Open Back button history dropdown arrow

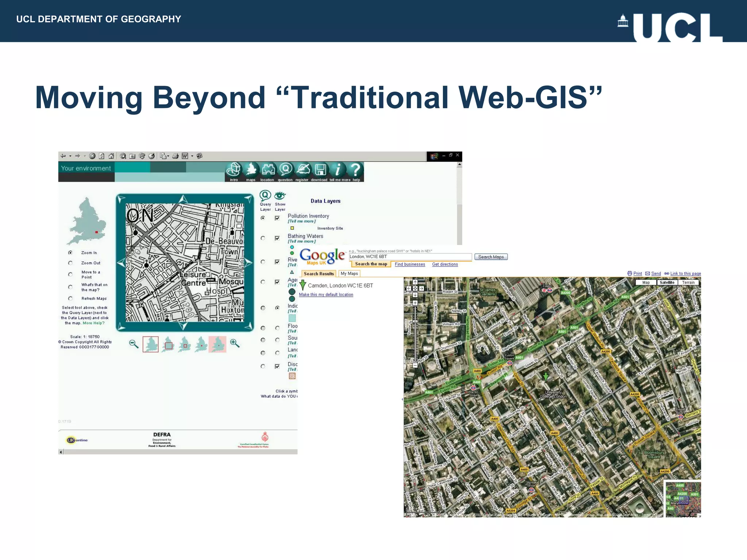(x=70, y=156)
